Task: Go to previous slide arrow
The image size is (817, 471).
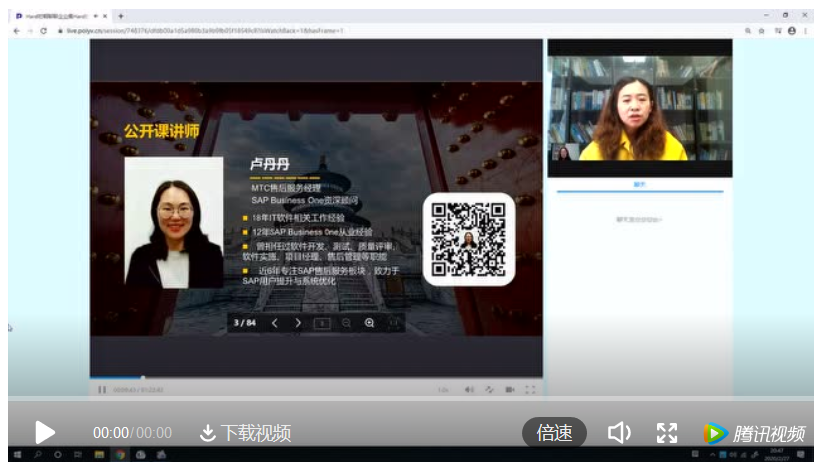Action: tap(275, 323)
